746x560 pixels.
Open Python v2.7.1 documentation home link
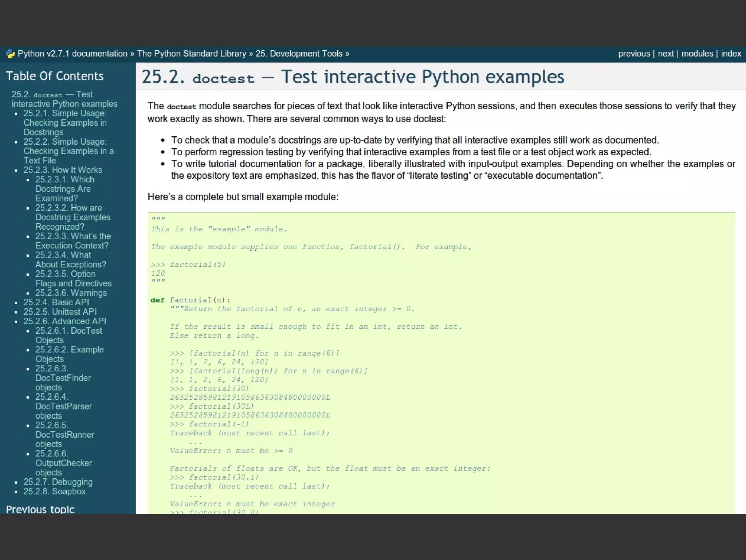(x=72, y=54)
